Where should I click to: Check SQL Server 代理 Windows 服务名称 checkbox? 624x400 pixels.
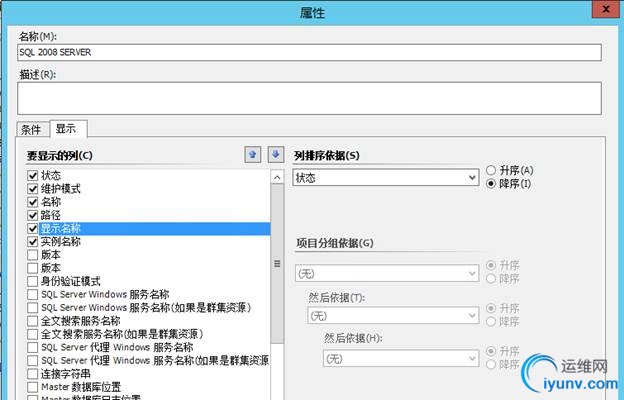[33, 347]
